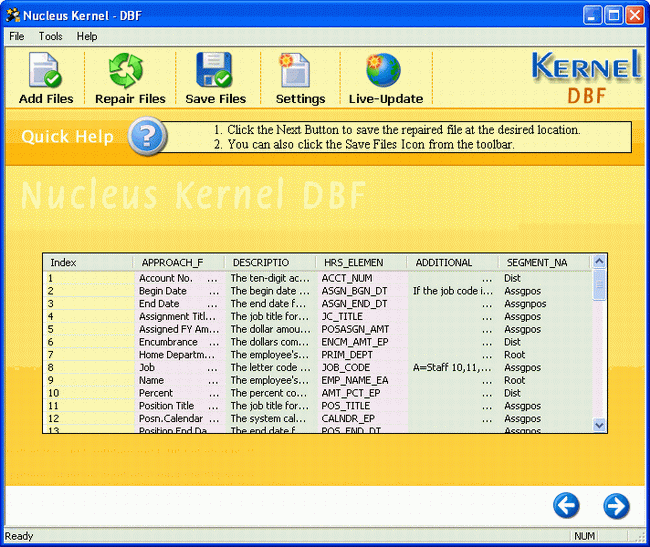Open the Help menu
This screenshot has height=547, width=650.
tap(87, 36)
